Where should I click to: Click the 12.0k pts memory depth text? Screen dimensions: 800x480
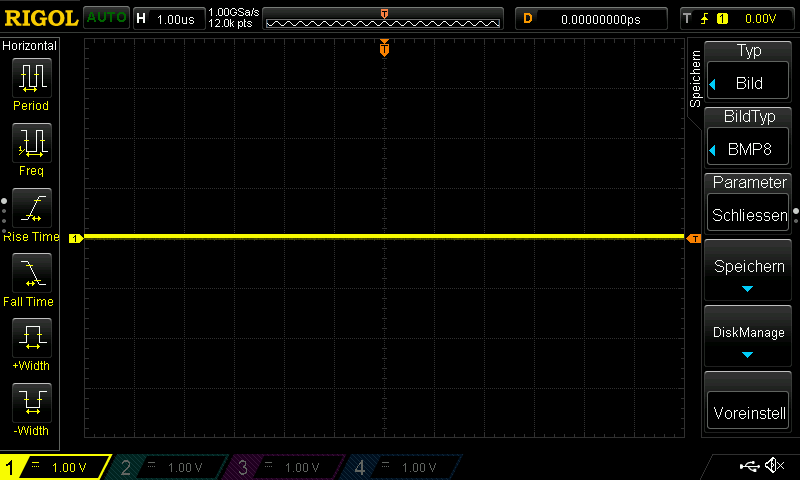(x=230, y=23)
